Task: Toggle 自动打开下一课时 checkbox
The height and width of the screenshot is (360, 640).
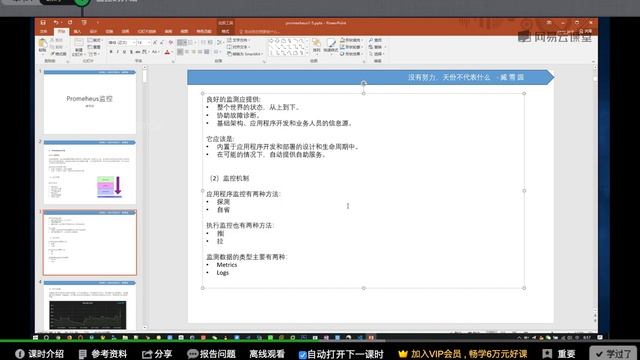Action: click(x=302, y=355)
